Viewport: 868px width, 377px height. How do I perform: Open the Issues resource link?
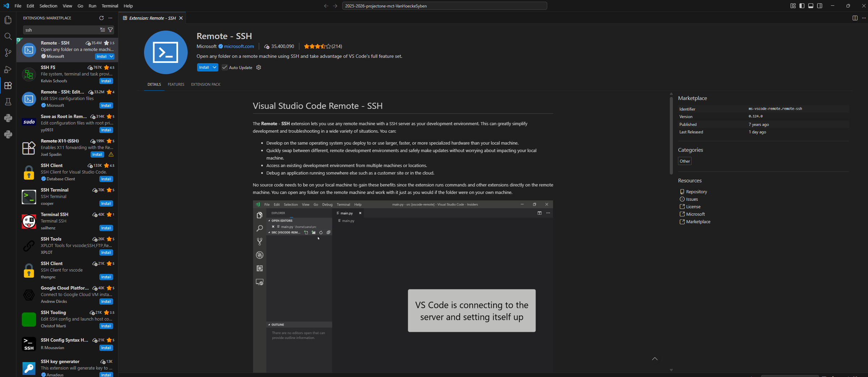click(x=692, y=199)
